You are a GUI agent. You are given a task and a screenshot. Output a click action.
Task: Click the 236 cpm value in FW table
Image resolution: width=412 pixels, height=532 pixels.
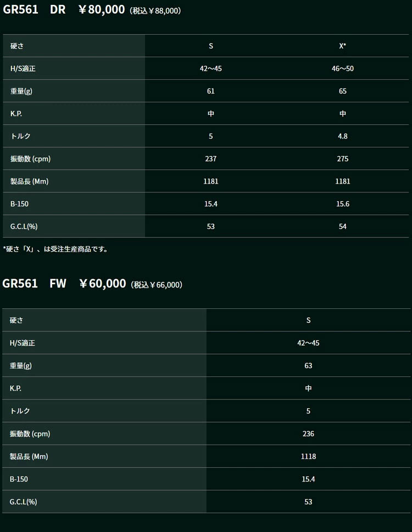click(x=308, y=434)
